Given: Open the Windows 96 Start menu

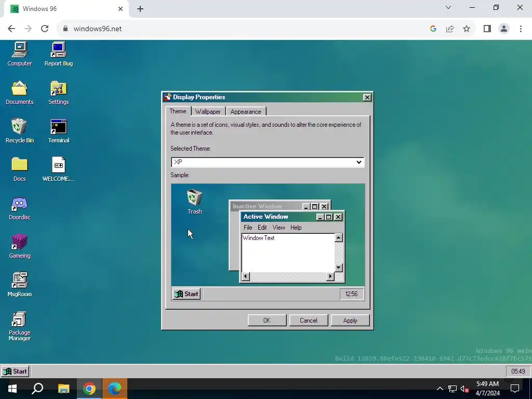Looking at the screenshot, I should (15, 371).
